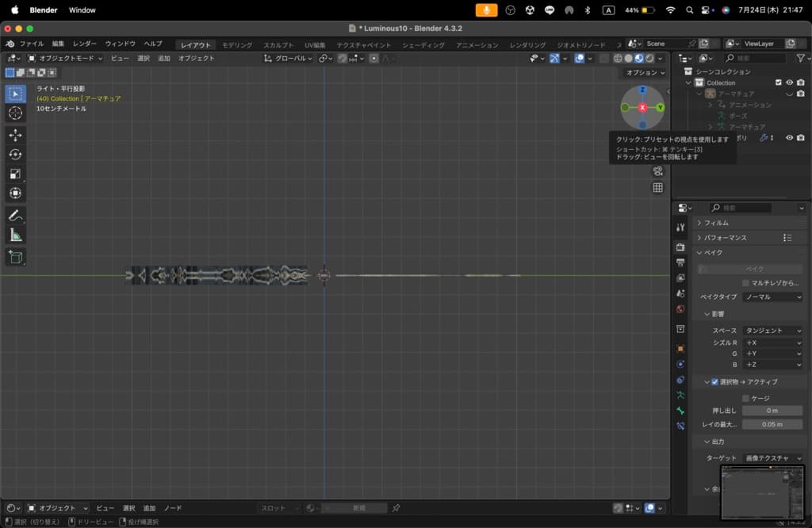The height and width of the screenshot is (528, 812).
Task: Click the オプション button in the viewport
Action: [645, 72]
